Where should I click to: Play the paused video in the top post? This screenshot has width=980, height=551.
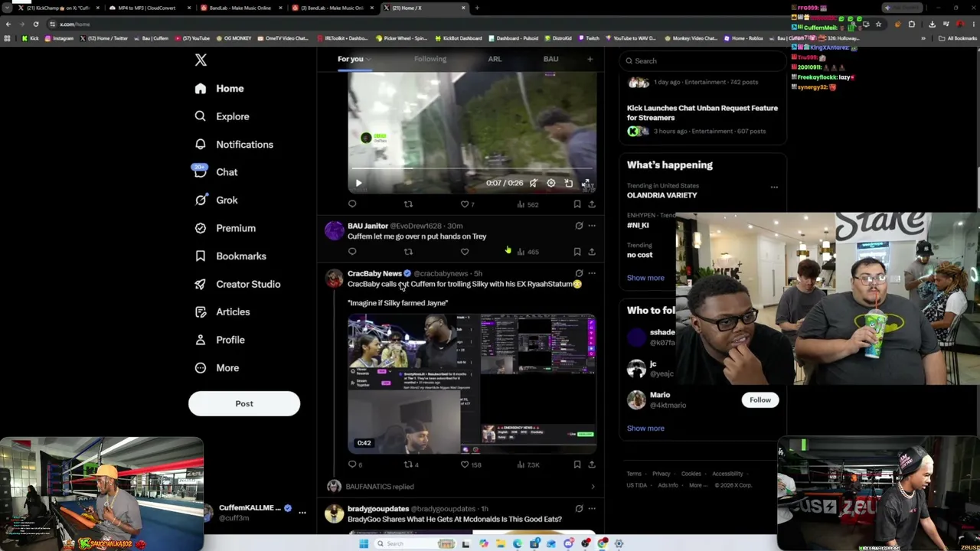point(358,183)
